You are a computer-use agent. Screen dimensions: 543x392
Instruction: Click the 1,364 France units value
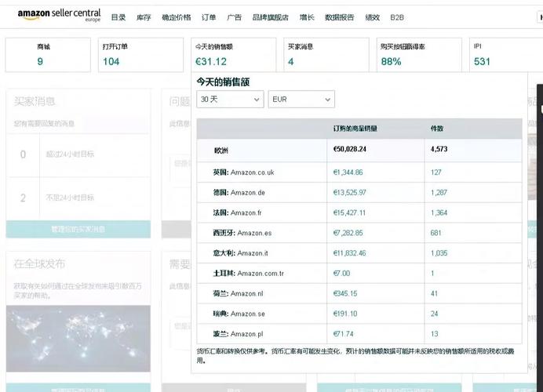point(439,212)
